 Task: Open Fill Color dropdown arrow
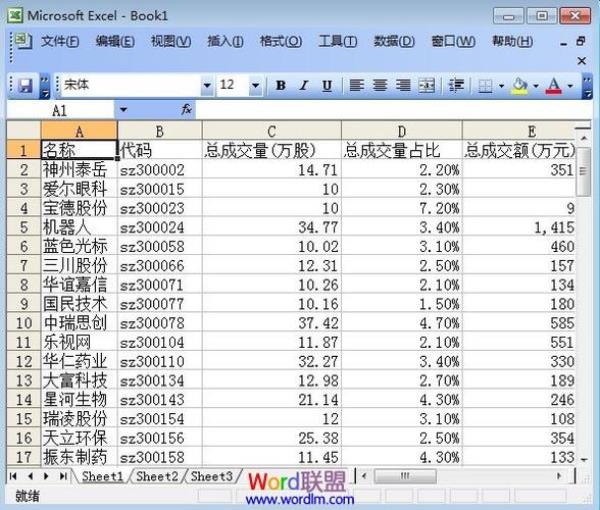click(x=536, y=86)
